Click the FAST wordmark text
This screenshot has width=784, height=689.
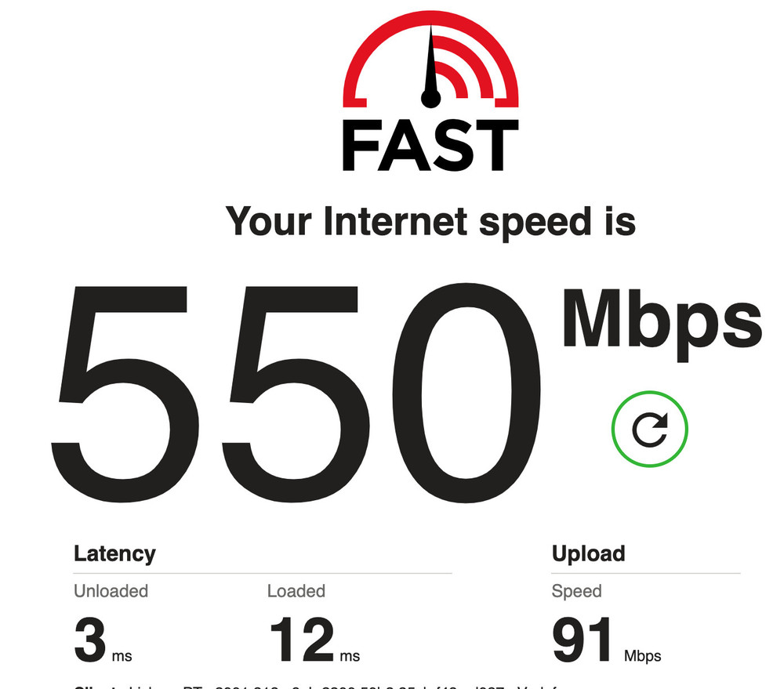(x=430, y=145)
